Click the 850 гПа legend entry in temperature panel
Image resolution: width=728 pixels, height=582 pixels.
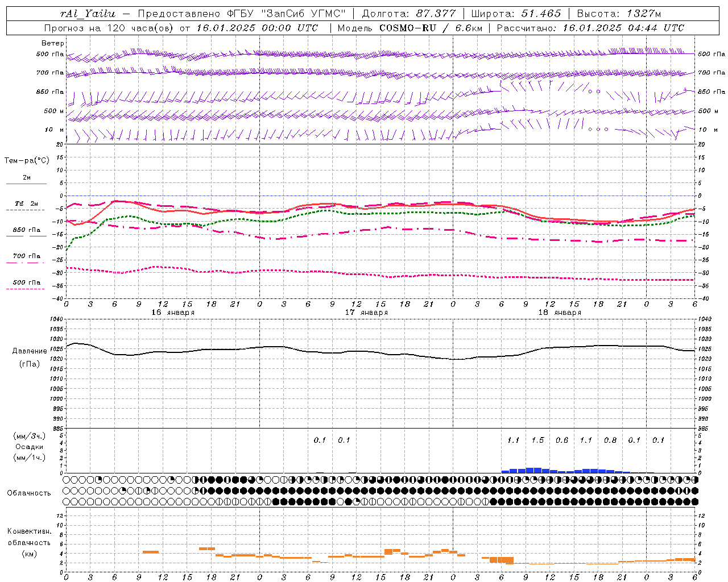(x=27, y=230)
